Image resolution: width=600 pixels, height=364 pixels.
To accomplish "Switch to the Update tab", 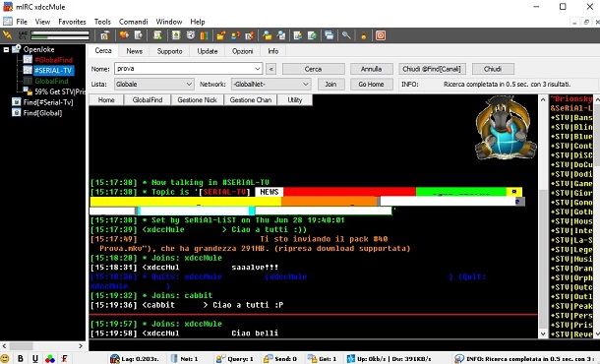I will [x=208, y=51].
